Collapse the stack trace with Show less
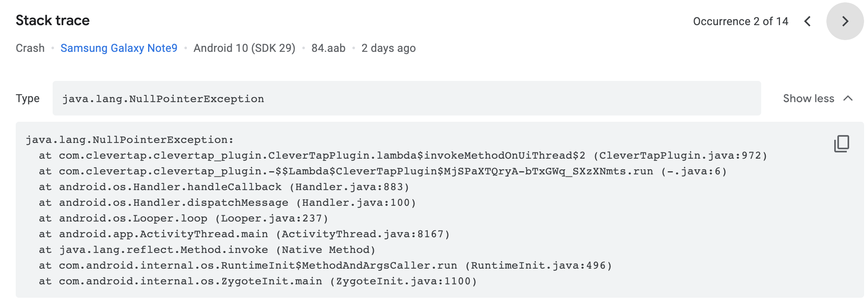The image size is (868, 304). click(x=809, y=99)
